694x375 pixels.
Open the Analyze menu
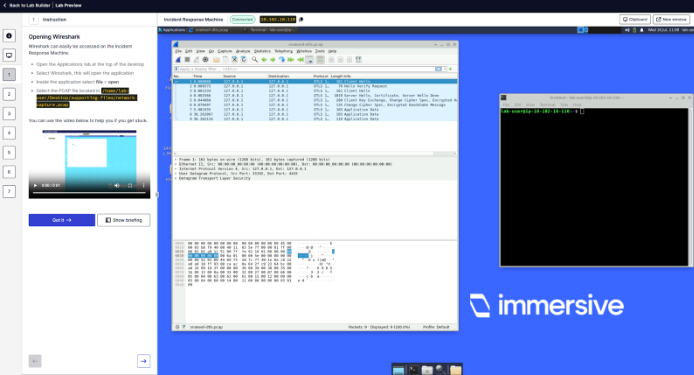point(243,51)
